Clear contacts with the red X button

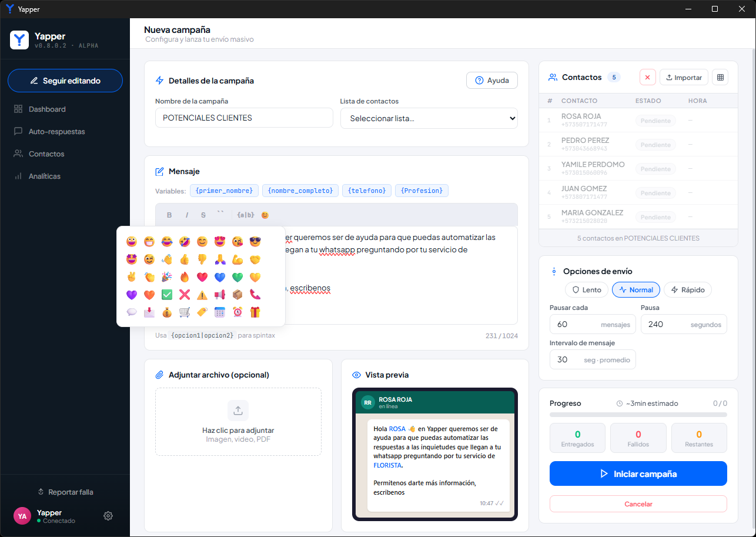[648, 77]
